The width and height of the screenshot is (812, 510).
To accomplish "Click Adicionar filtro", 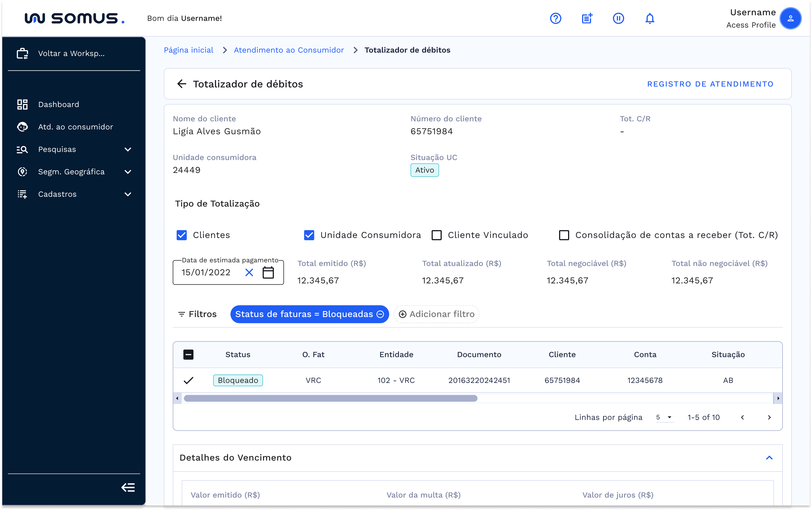I will pos(436,314).
